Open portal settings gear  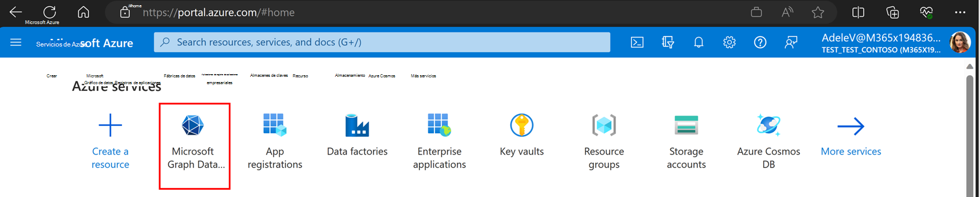point(729,42)
